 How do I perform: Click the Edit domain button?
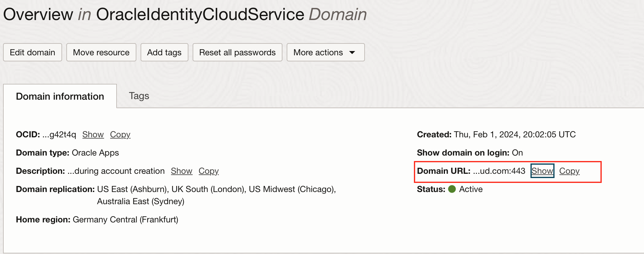click(x=33, y=52)
